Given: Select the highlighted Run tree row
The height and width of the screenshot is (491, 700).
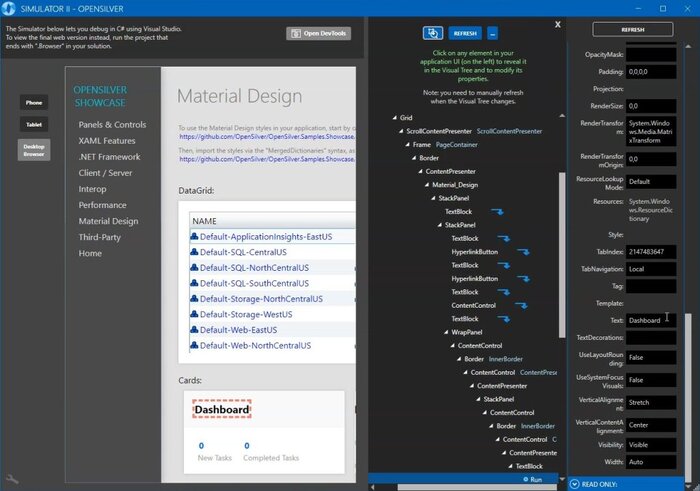Looking at the screenshot, I should point(463,479).
